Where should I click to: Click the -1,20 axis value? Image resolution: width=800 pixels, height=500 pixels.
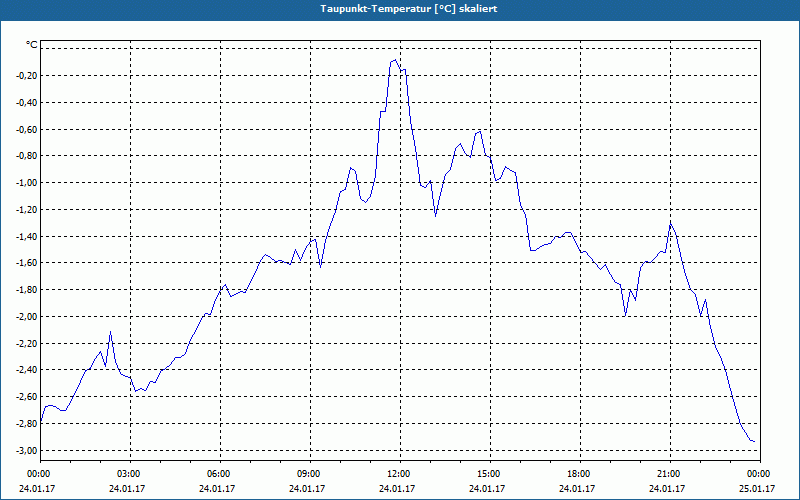coord(28,209)
